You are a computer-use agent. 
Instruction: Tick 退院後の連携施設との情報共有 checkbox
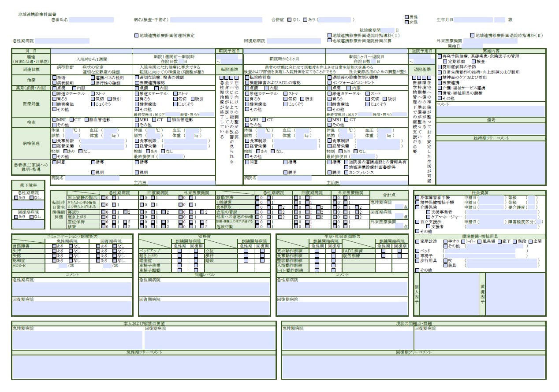click(x=346, y=162)
